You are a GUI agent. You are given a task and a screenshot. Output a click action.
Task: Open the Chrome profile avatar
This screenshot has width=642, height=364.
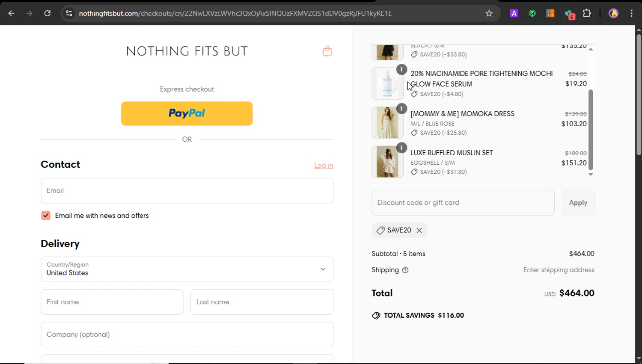click(613, 13)
